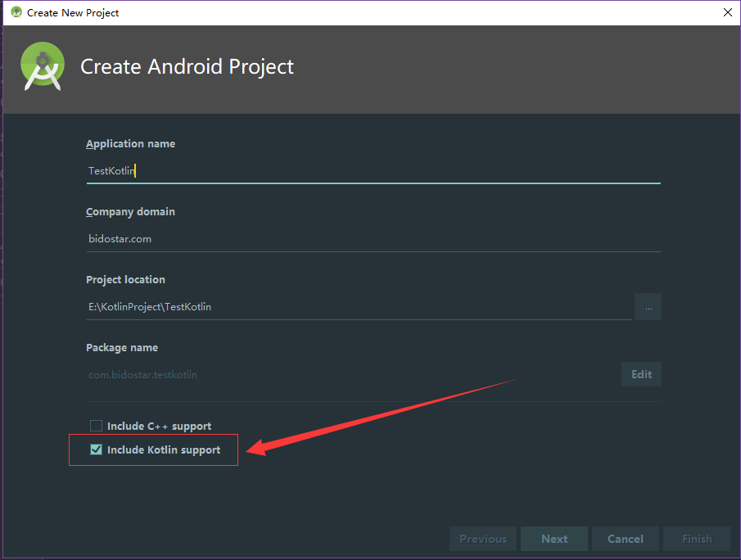
Task: Click the disabled Finish button
Action: coord(697,539)
